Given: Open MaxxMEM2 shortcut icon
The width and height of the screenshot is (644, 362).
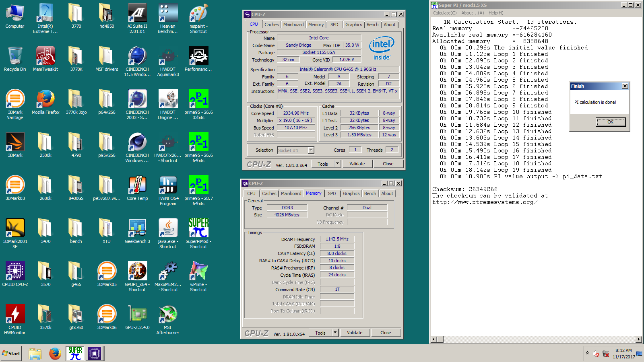Looking at the screenshot, I should pos(168,276).
